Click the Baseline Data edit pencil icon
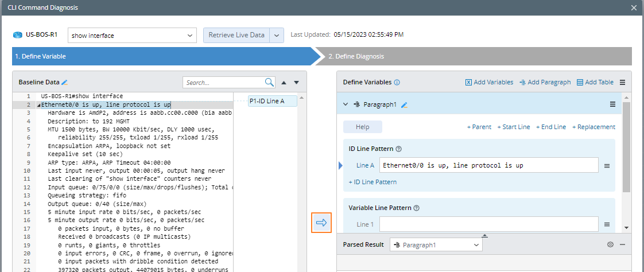 coord(64,83)
